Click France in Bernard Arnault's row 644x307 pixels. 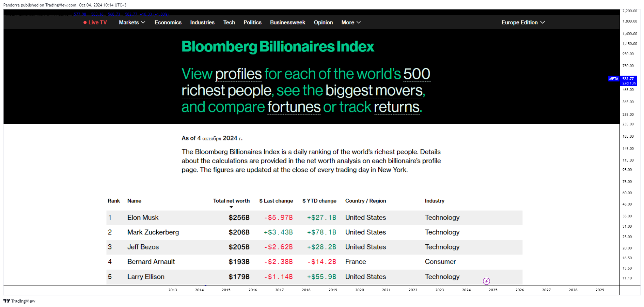pyautogui.click(x=356, y=262)
